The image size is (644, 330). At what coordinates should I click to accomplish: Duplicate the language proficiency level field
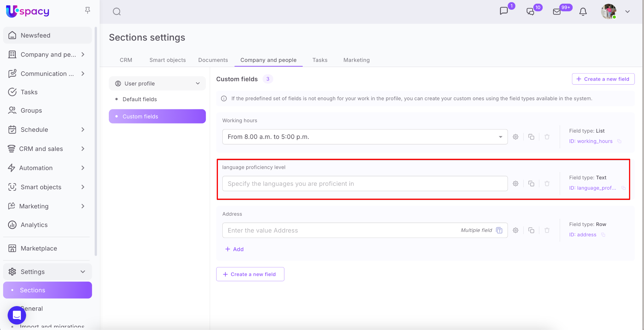click(531, 184)
